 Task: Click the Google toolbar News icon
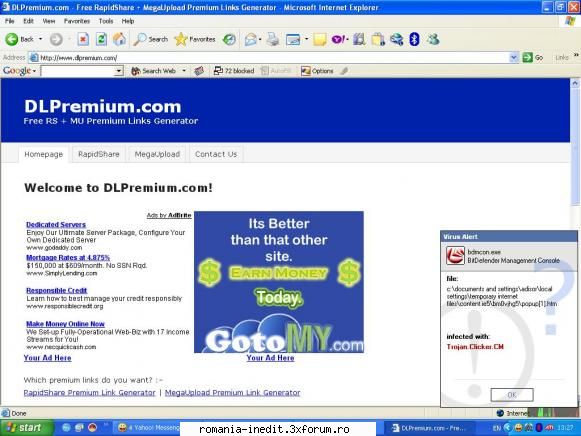tap(199, 71)
